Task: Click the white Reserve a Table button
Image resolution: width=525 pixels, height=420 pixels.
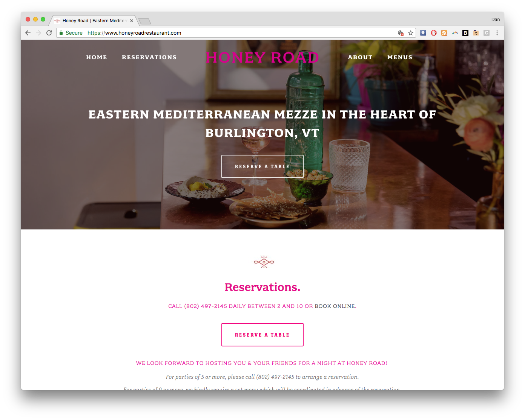Action: (x=262, y=166)
